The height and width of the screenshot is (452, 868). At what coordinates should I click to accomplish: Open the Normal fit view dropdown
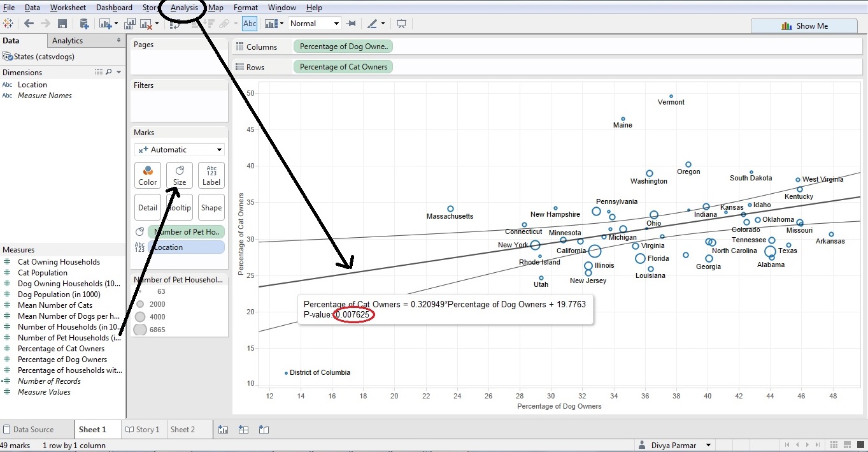315,24
